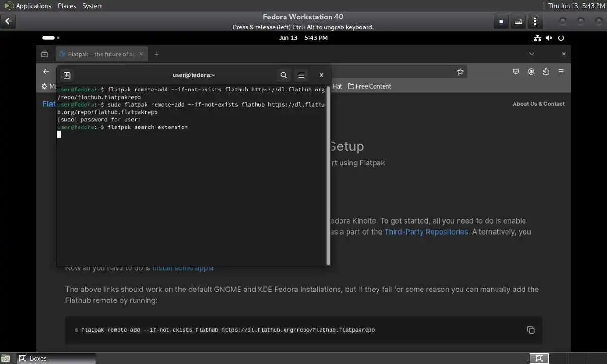This screenshot has height=364, width=607.
Task: Click the Fedora Jun 13 5:43 PM clock
Action: pyautogui.click(x=303, y=38)
